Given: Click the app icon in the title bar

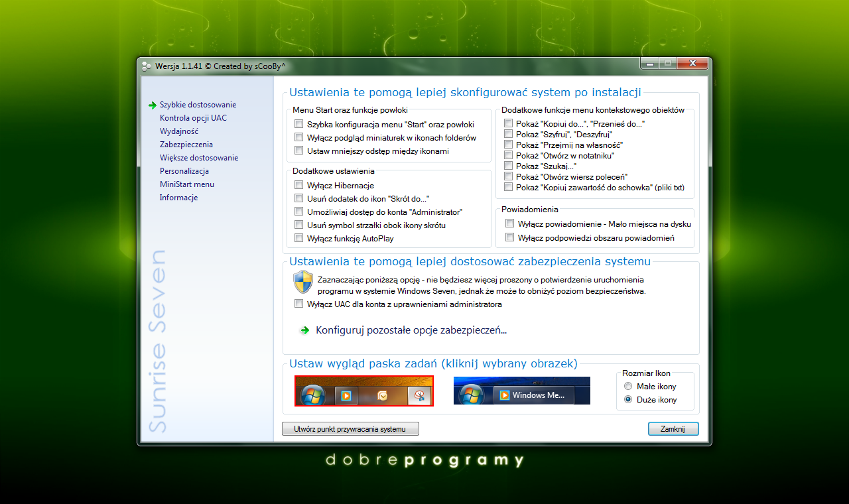Looking at the screenshot, I should 147,66.
